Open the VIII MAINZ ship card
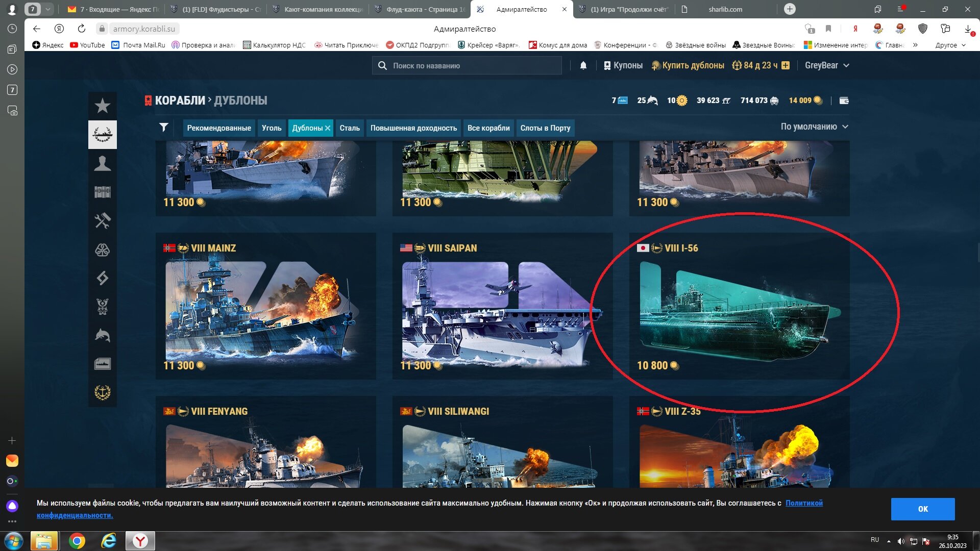Screen dimensions: 980x551 265,306
